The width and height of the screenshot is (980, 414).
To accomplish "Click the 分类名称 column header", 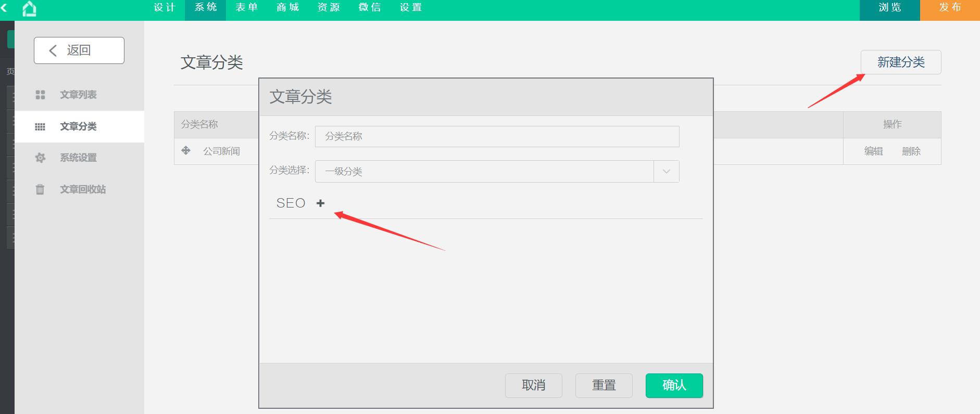I will pyautogui.click(x=199, y=124).
